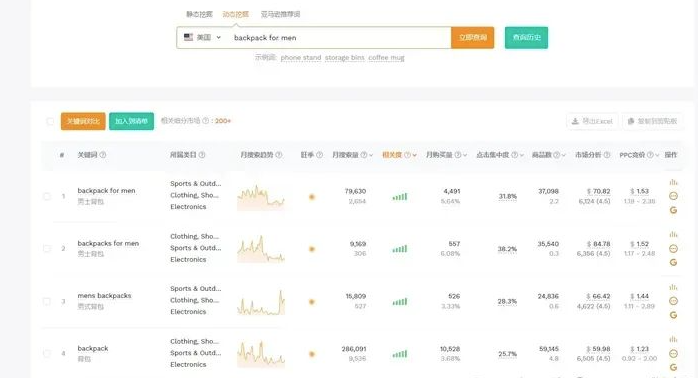Click the relevance signal bars for 'mens backpacks'
This screenshot has width=698, height=378.
pyautogui.click(x=400, y=302)
